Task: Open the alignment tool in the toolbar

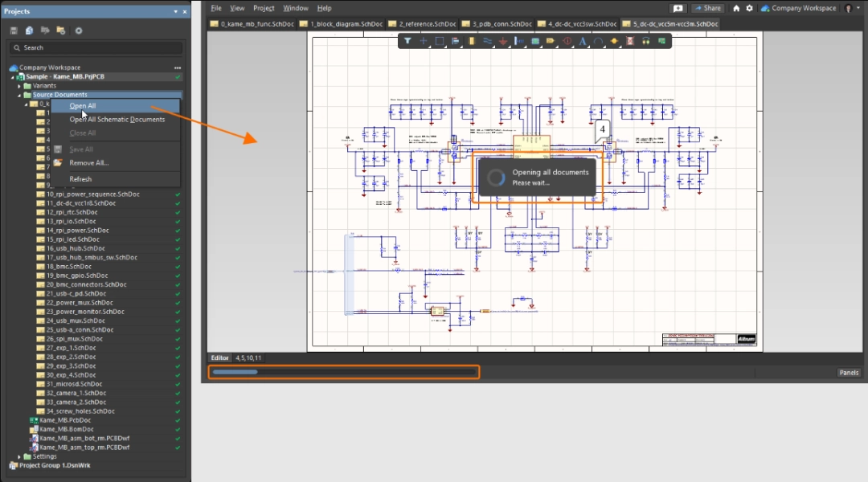Action: click(x=456, y=40)
